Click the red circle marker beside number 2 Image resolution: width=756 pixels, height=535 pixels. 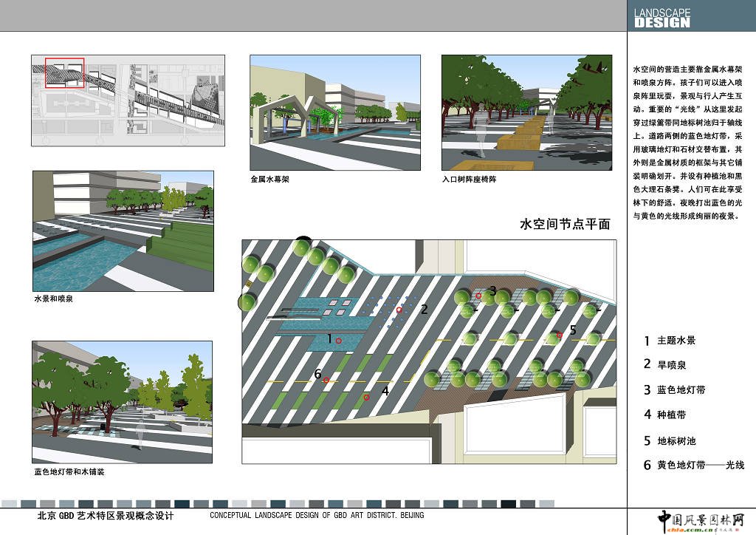[399, 310]
